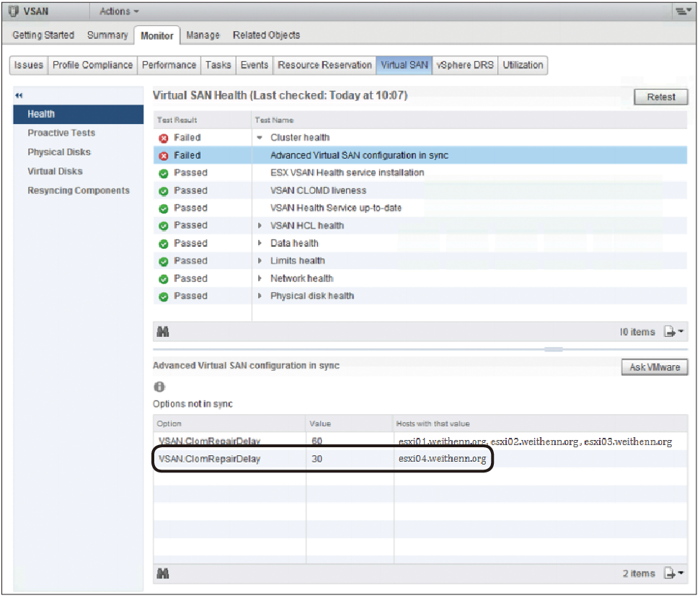This screenshot has width=700, height=598.
Task: Click the Ask VMware button
Action: (655, 368)
